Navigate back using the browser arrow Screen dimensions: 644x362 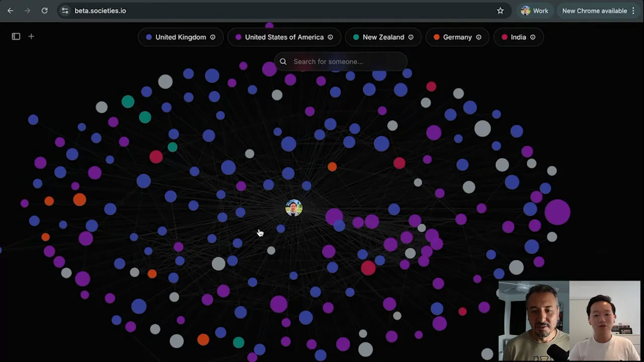pyautogui.click(x=10, y=10)
